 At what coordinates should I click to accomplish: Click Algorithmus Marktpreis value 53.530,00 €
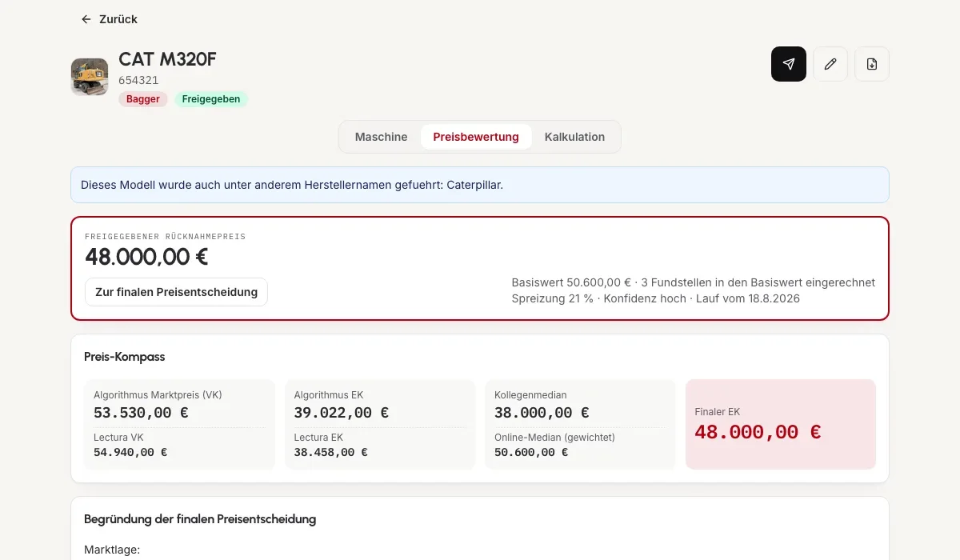141,413
